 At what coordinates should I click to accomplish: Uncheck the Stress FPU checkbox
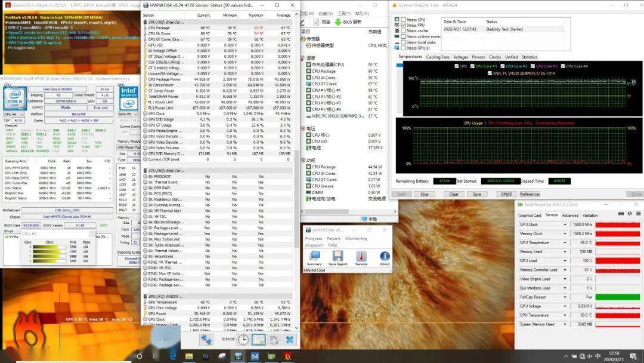point(403,25)
